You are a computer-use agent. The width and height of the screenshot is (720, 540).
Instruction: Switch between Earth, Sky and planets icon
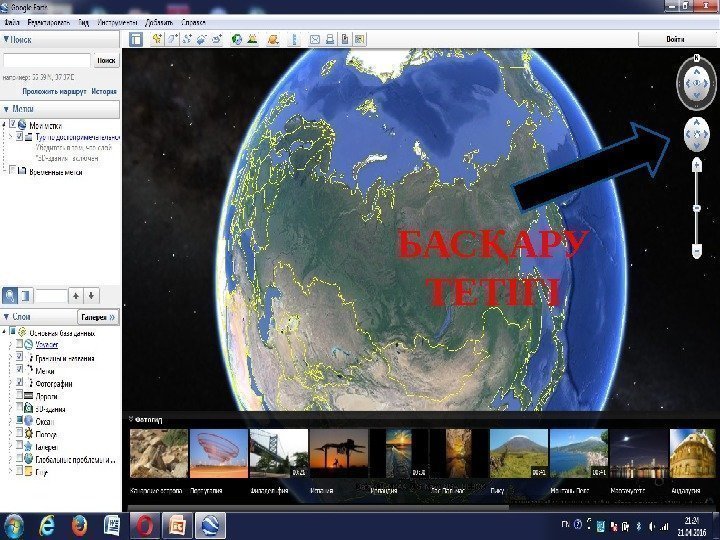point(273,39)
